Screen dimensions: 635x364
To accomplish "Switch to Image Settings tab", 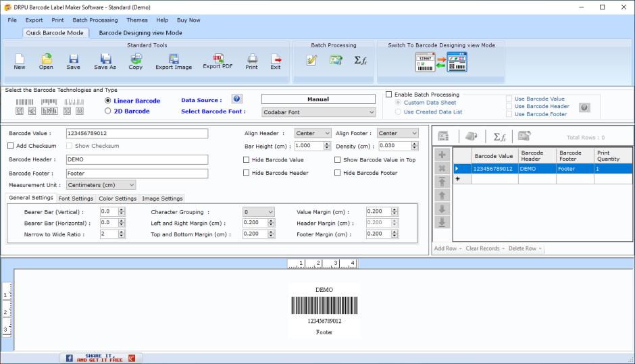I will [162, 199].
